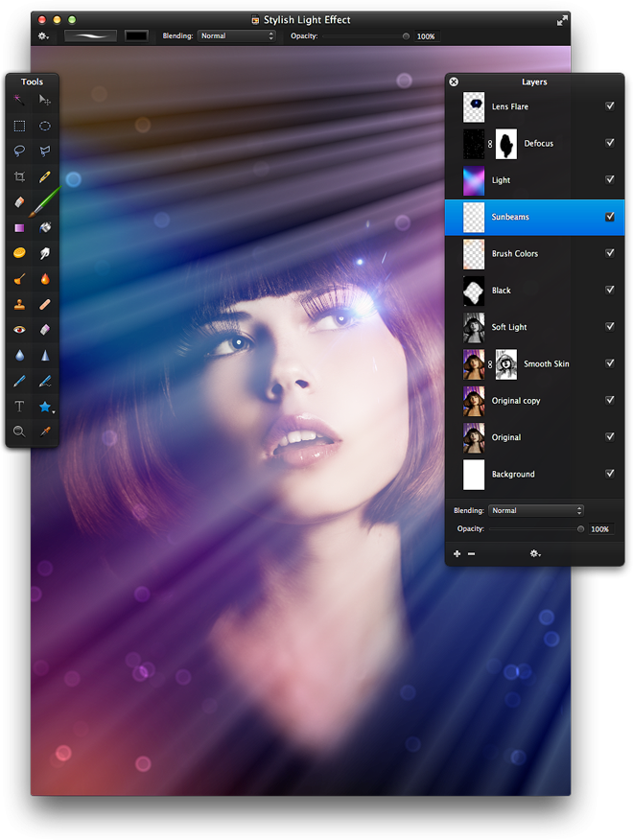Screen dimensions: 633x840
Task: Select the Freeform Pen tool
Action: (45, 381)
